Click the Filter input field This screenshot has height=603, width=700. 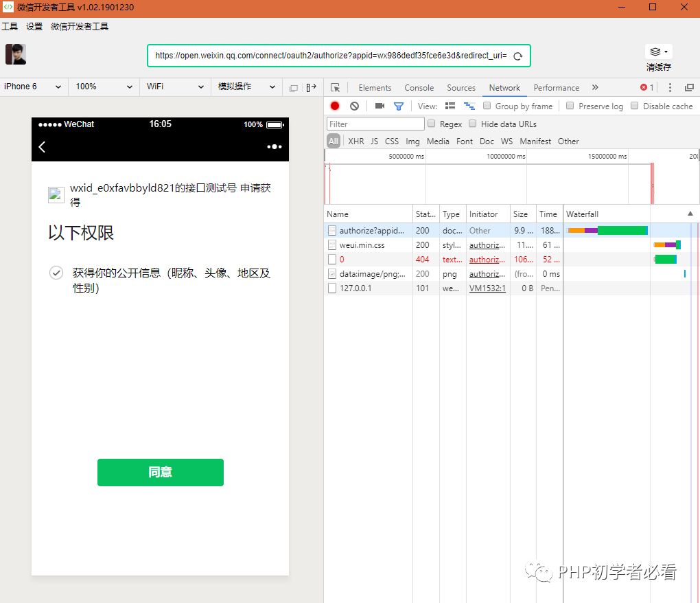click(x=375, y=124)
